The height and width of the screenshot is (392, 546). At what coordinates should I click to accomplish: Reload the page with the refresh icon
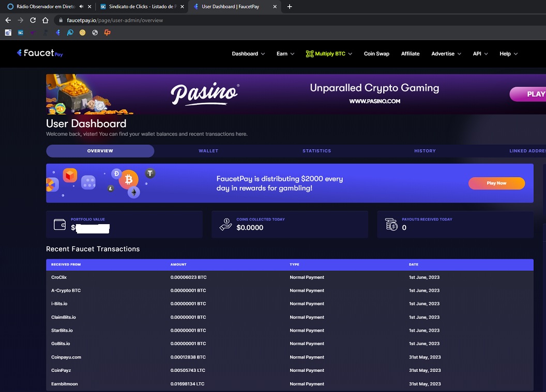[33, 20]
